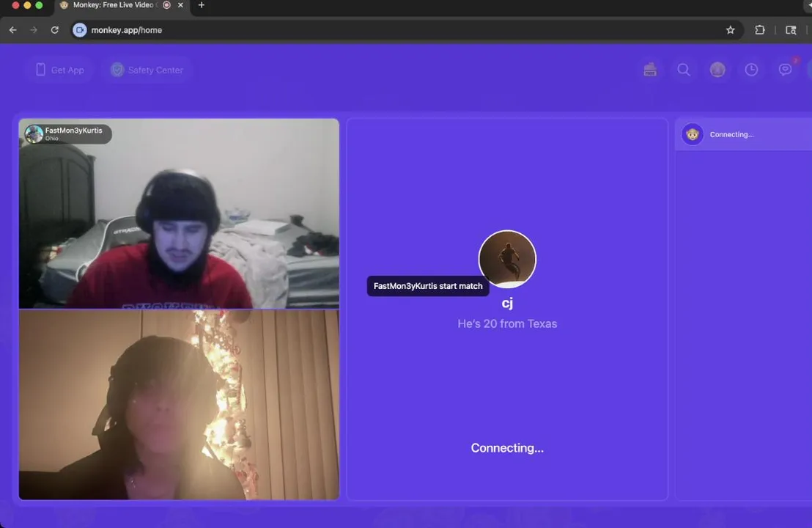Go forward in browser
Viewport: 812px width, 528px height.
coord(34,30)
